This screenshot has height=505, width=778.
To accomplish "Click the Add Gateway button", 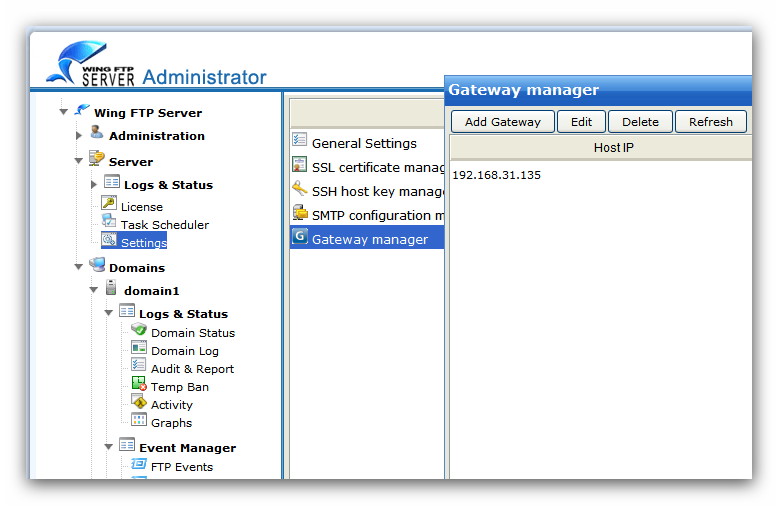I will pyautogui.click(x=503, y=122).
